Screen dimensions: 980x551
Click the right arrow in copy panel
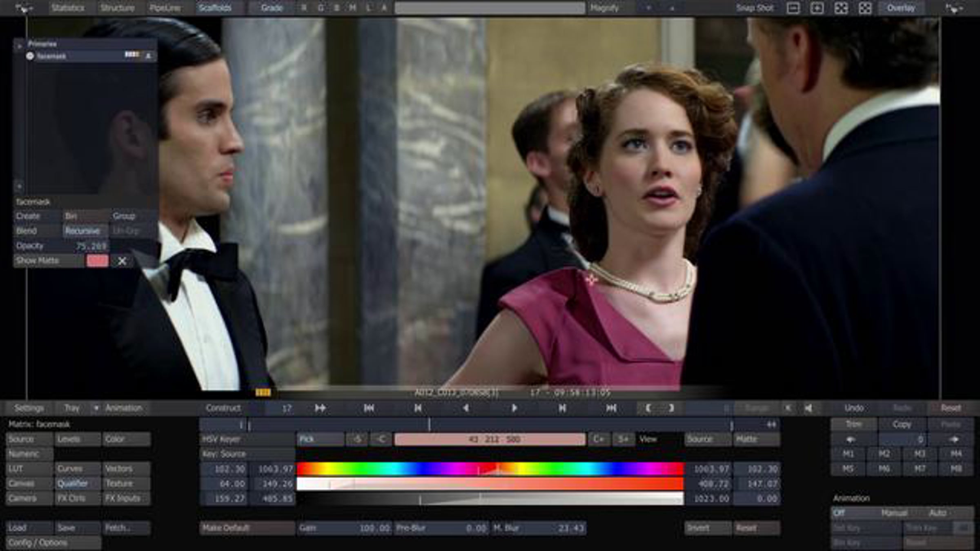(954, 440)
